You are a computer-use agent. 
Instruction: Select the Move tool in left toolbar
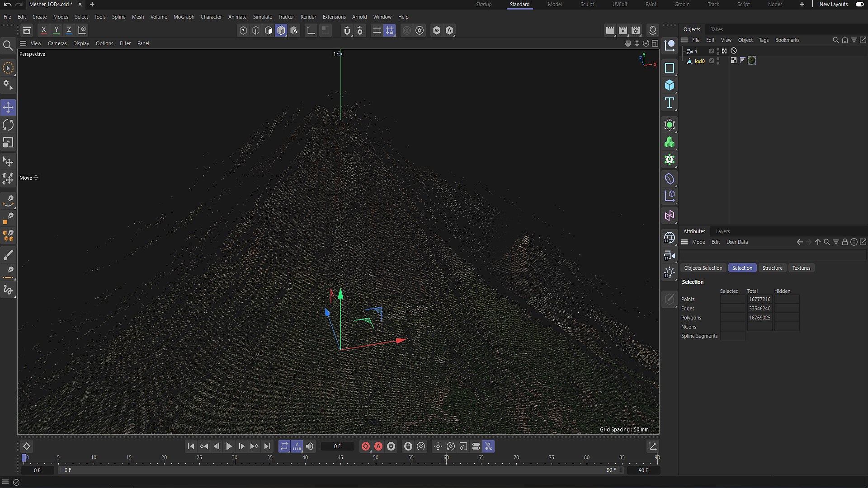click(x=8, y=108)
